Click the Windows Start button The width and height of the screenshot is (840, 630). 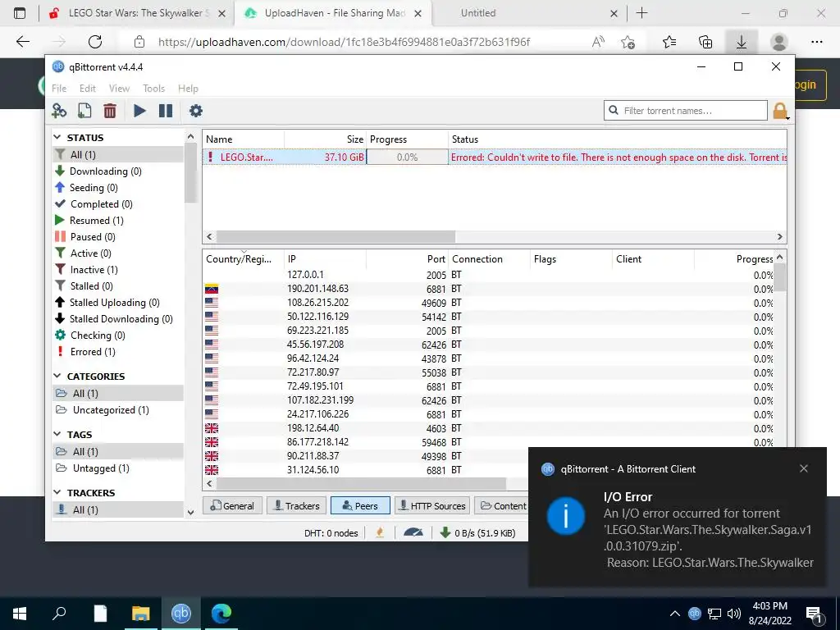(x=20, y=614)
